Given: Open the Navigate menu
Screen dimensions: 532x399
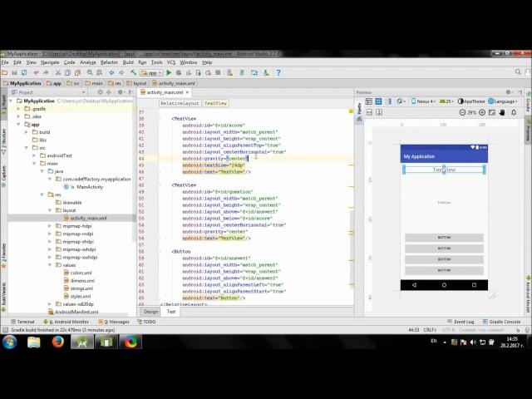Looking at the screenshot, I should (x=50, y=62).
